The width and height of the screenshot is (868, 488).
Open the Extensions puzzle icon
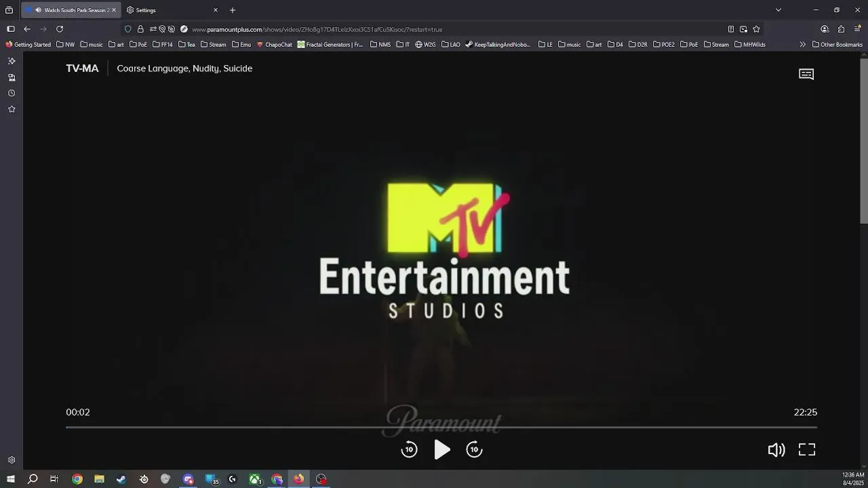click(x=841, y=29)
